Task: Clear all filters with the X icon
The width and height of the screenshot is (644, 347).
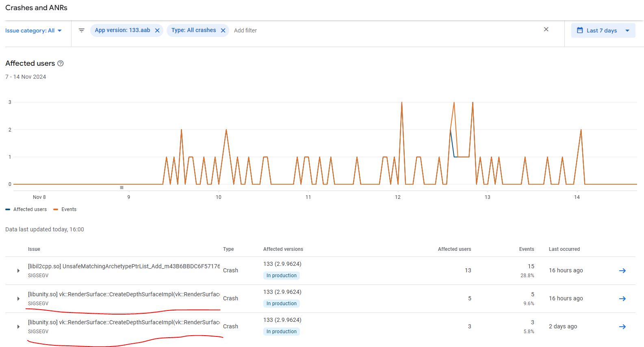Action: click(x=546, y=29)
